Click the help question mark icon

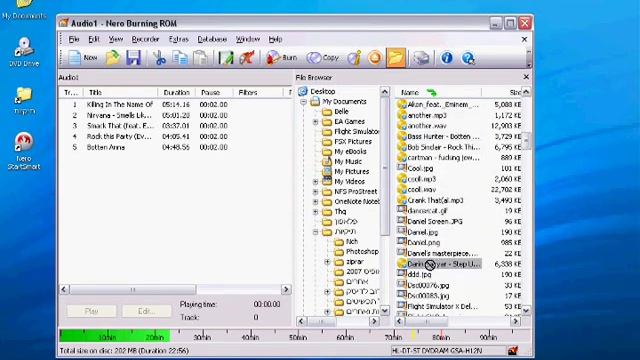point(468,58)
